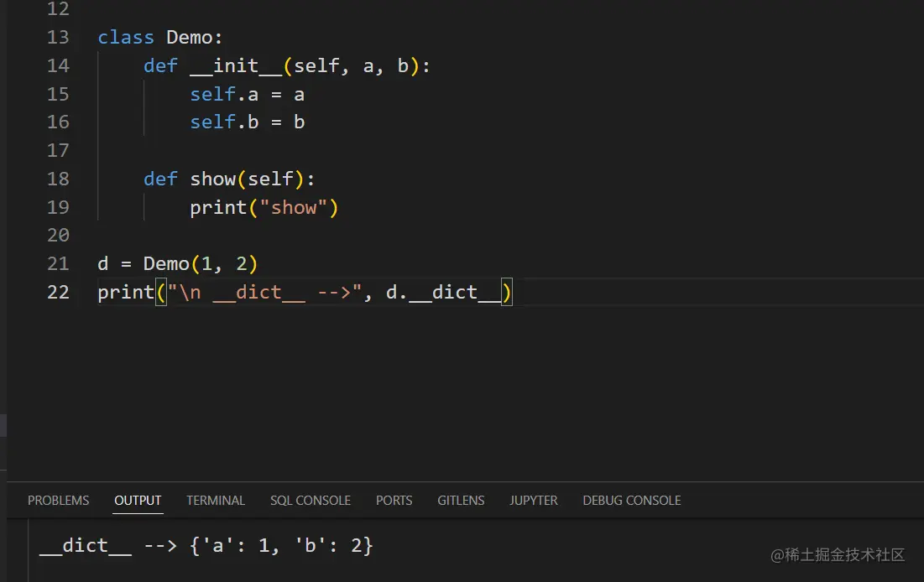Image resolution: width=924 pixels, height=582 pixels.
Task: Click the 'class' keyword on line 13
Action: [126, 37]
